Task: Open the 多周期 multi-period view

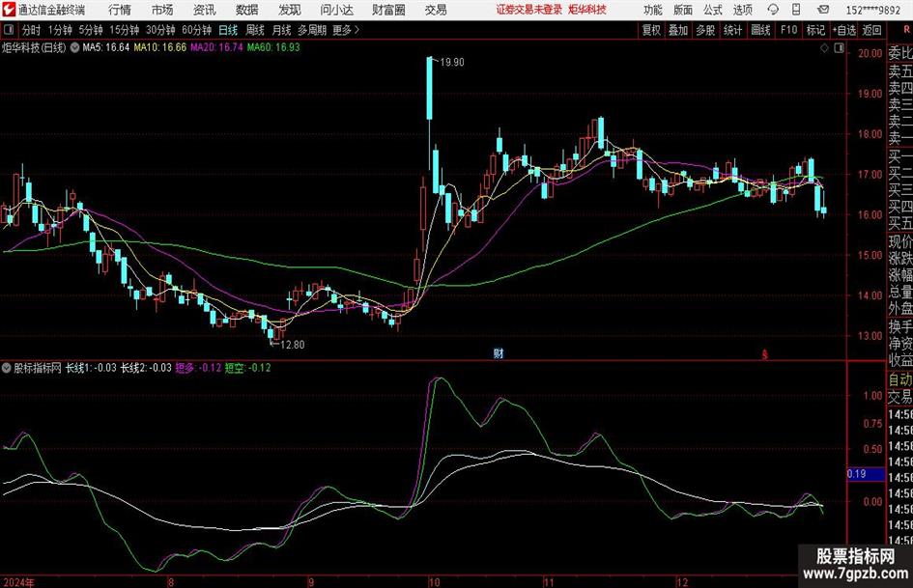Action: 312,30
